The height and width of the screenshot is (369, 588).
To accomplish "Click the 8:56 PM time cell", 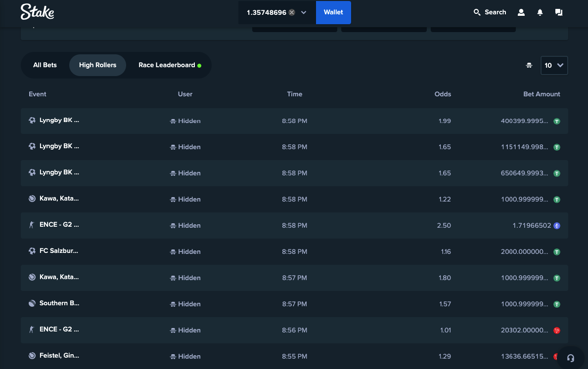I will point(294,330).
